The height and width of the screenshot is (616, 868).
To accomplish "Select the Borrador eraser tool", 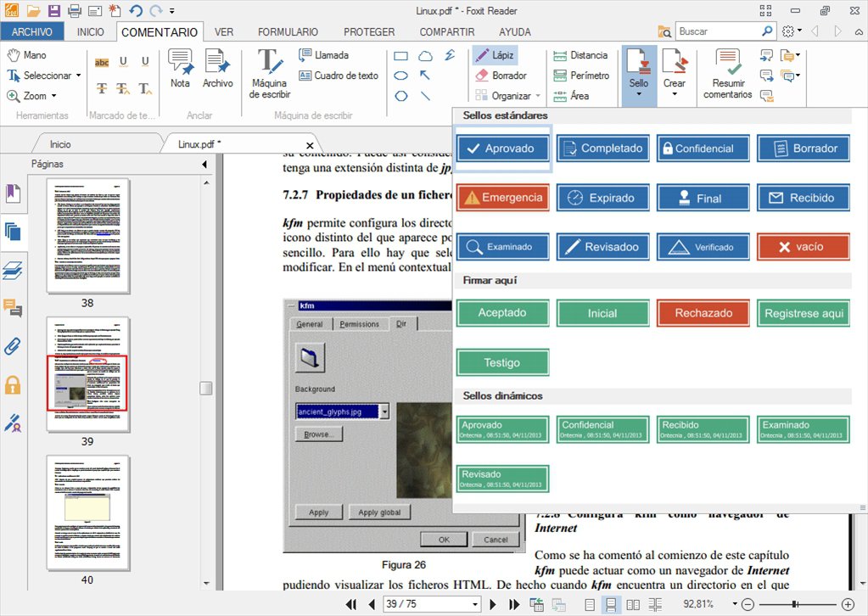I will click(x=501, y=76).
